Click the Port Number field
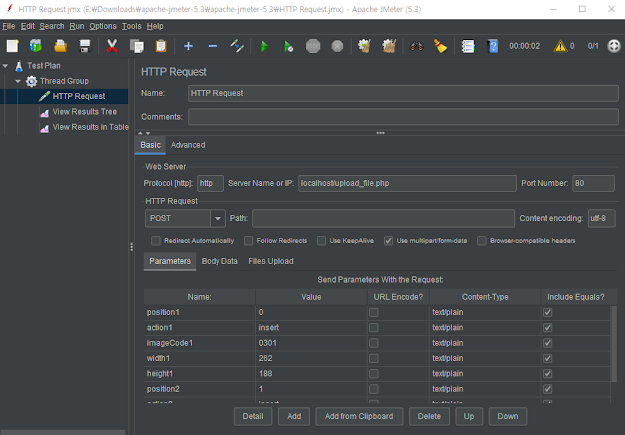The image size is (625, 435). pyautogui.click(x=593, y=183)
